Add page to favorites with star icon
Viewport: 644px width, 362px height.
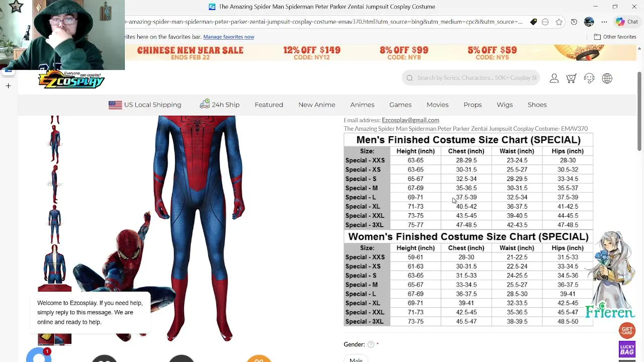coord(559,22)
